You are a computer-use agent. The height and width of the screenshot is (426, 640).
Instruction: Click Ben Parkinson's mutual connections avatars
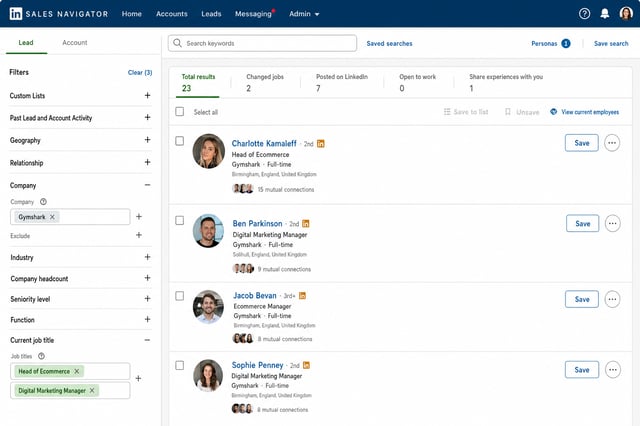pyautogui.click(x=243, y=268)
